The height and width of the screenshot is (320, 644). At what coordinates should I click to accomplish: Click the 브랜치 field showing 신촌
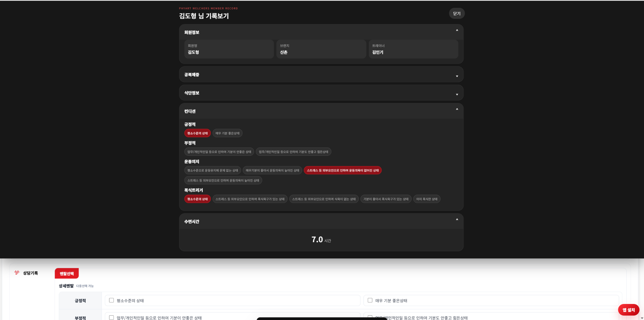(x=321, y=49)
